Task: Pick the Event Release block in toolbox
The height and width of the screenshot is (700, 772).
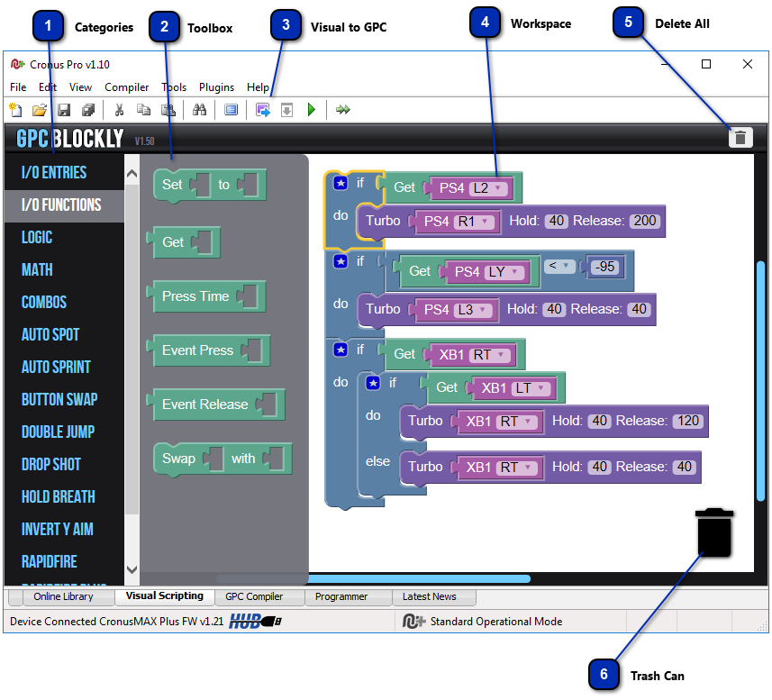Action: (x=215, y=405)
